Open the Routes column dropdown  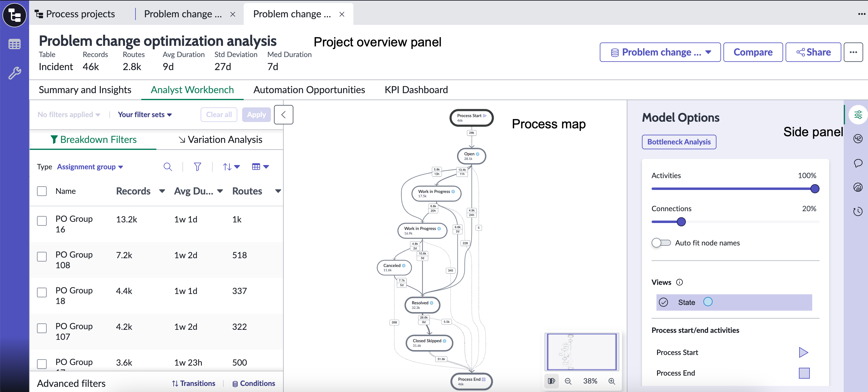(278, 191)
